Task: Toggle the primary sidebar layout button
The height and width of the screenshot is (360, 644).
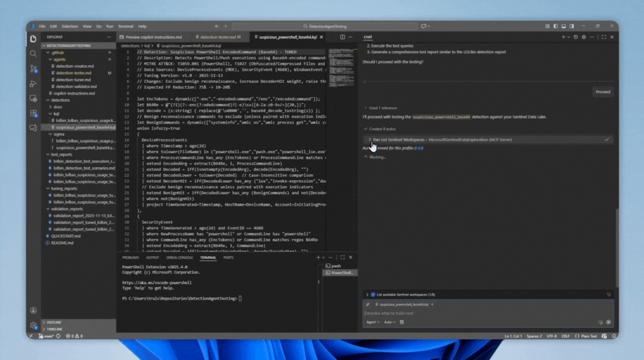Action: coord(555,26)
